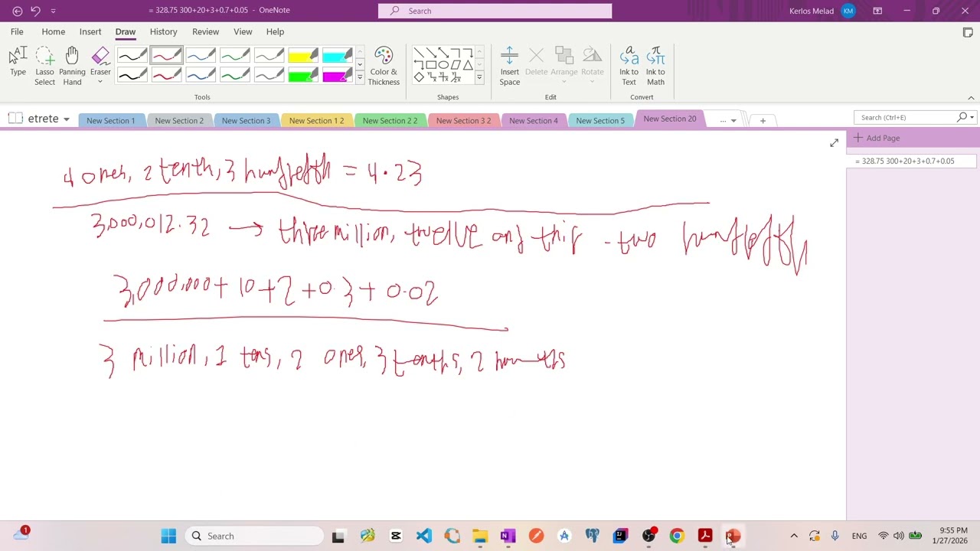980x551 pixels.
Task: Open the Eraser options dropdown arrow
Action: point(100,83)
